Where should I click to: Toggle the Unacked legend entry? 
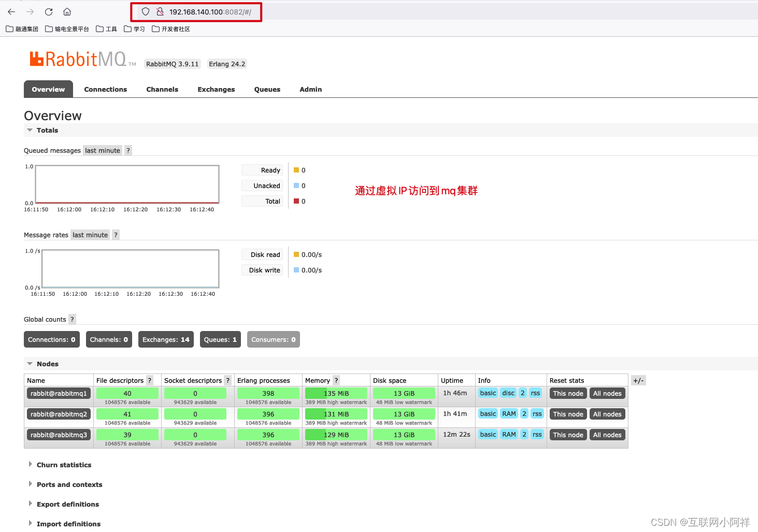pyautogui.click(x=262, y=185)
